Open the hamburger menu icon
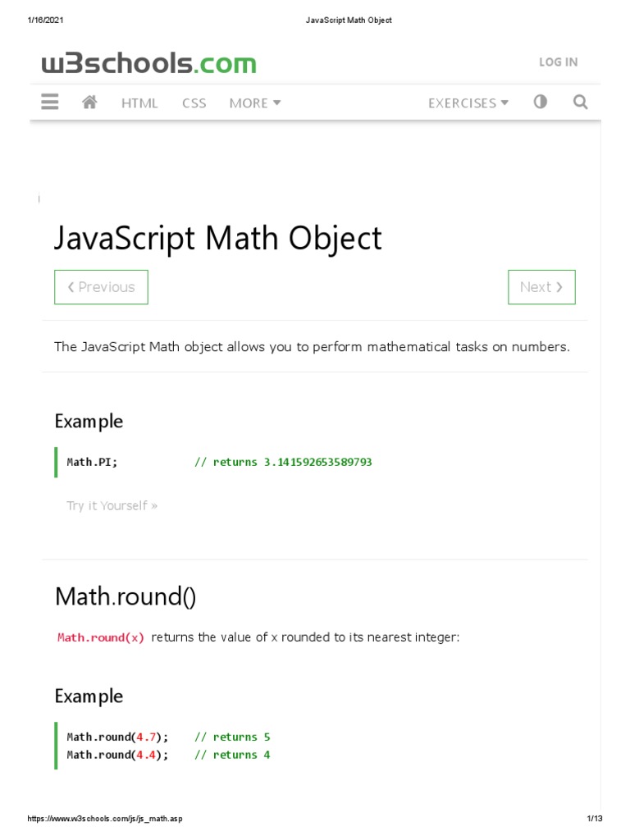 tap(50, 103)
